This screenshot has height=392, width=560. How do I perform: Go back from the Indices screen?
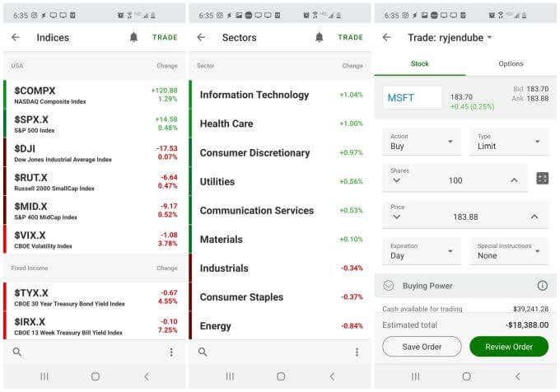point(16,37)
